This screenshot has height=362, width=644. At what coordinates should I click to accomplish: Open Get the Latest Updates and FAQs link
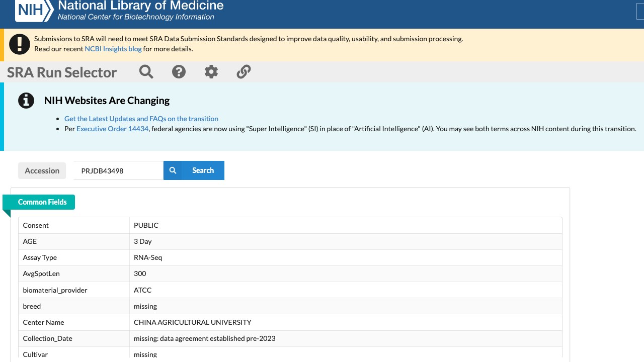pyautogui.click(x=141, y=119)
